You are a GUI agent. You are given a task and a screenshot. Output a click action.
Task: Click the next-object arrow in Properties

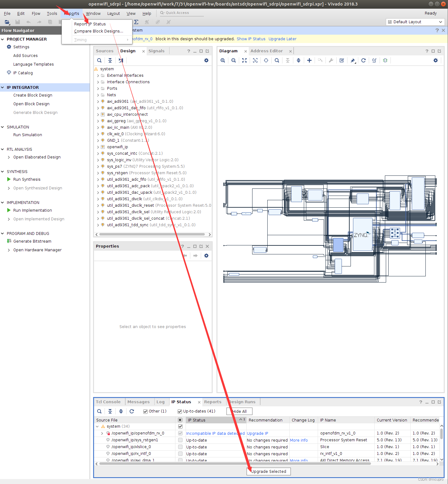[196, 256]
